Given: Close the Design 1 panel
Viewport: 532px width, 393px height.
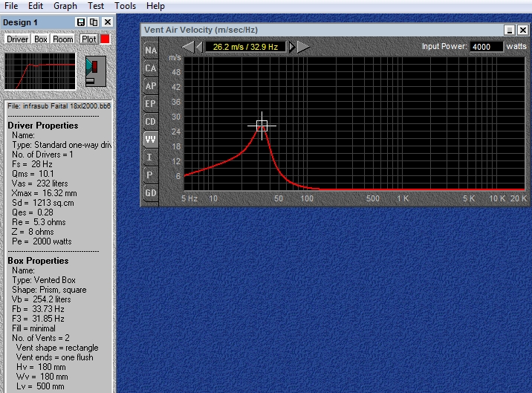Looking at the screenshot, I should (108, 22).
